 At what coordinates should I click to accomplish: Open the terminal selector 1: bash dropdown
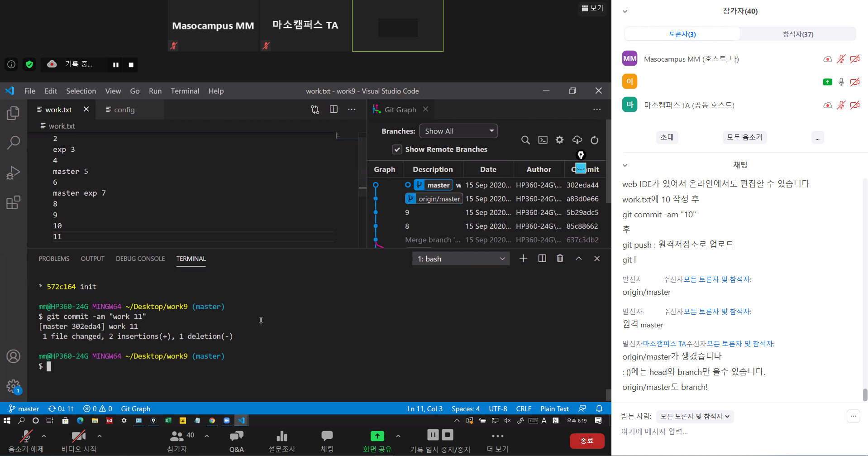pyautogui.click(x=461, y=259)
